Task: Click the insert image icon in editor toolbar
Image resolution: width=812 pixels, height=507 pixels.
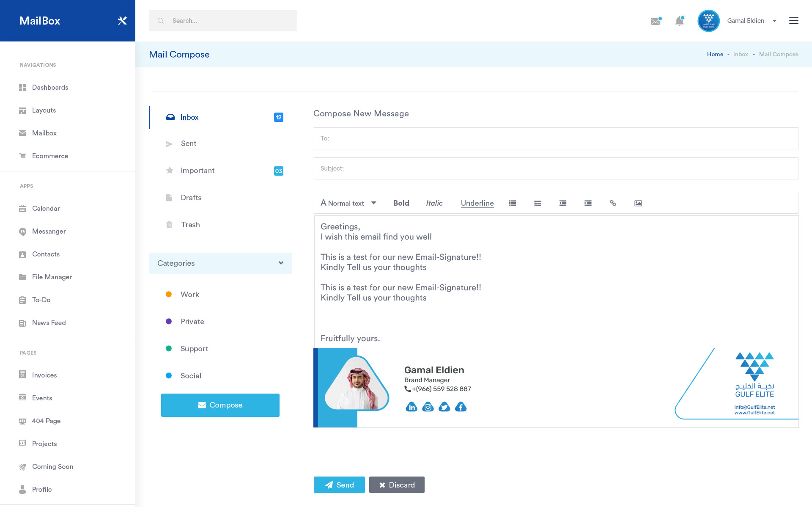Action: click(x=638, y=203)
